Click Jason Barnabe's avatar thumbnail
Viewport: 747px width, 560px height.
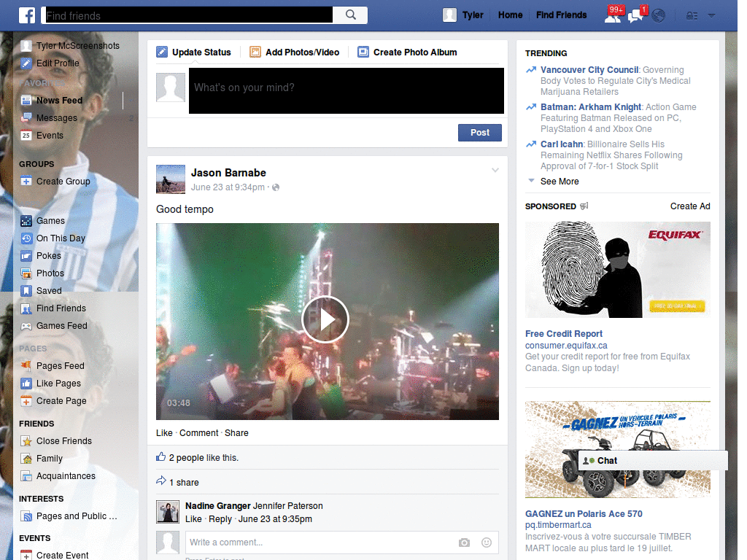(171, 179)
